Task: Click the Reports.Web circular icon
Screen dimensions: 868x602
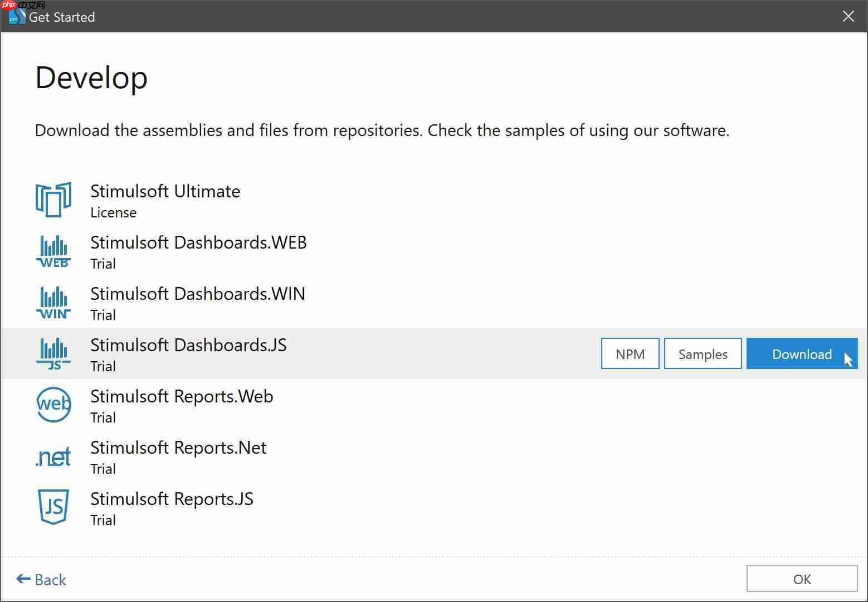Action: pyautogui.click(x=53, y=405)
